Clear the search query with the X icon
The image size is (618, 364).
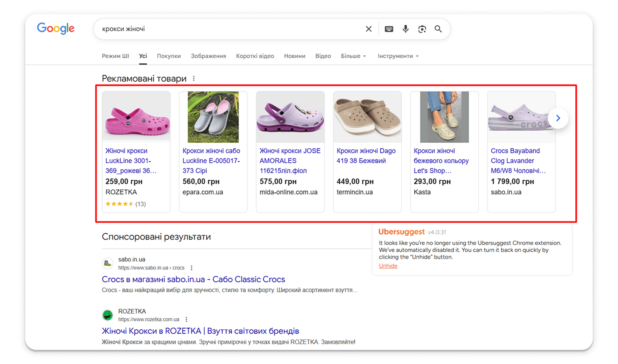point(368,29)
